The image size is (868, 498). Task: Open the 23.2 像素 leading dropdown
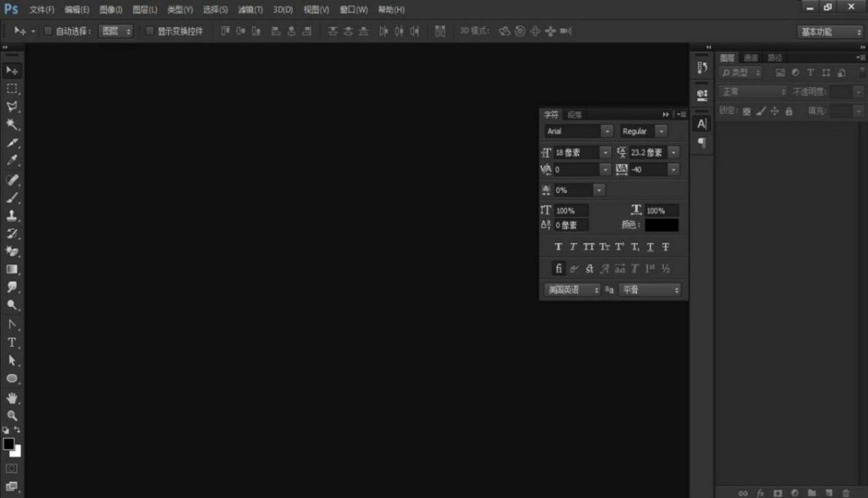(674, 153)
